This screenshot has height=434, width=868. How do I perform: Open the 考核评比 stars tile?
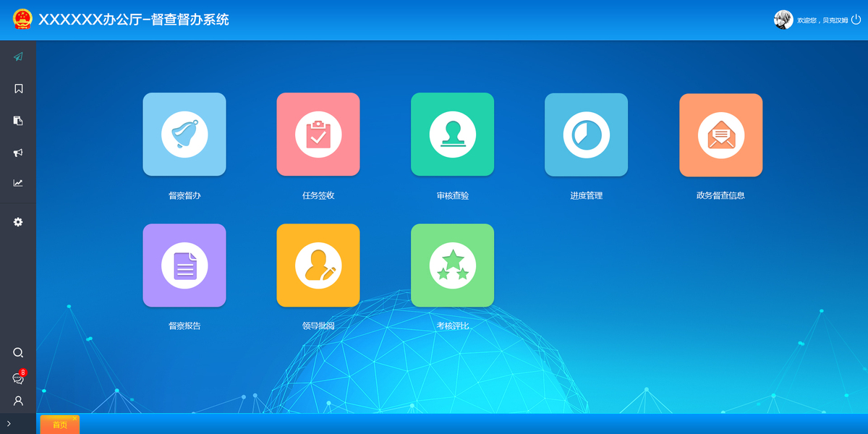pyautogui.click(x=453, y=265)
